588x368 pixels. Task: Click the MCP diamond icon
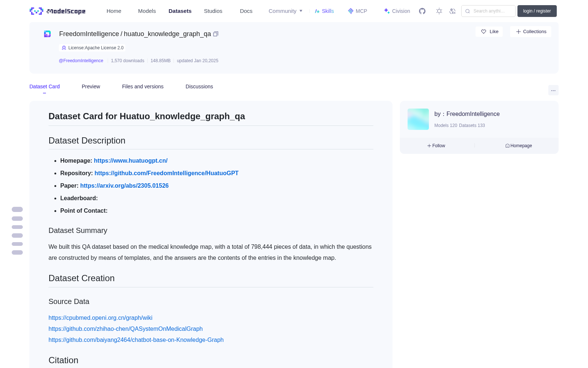point(351,11)
